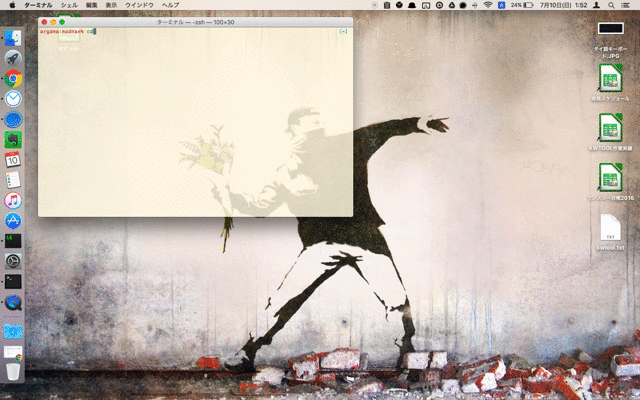
Task: Open Launchpad rocket icon in Dock
Action: 13,58
